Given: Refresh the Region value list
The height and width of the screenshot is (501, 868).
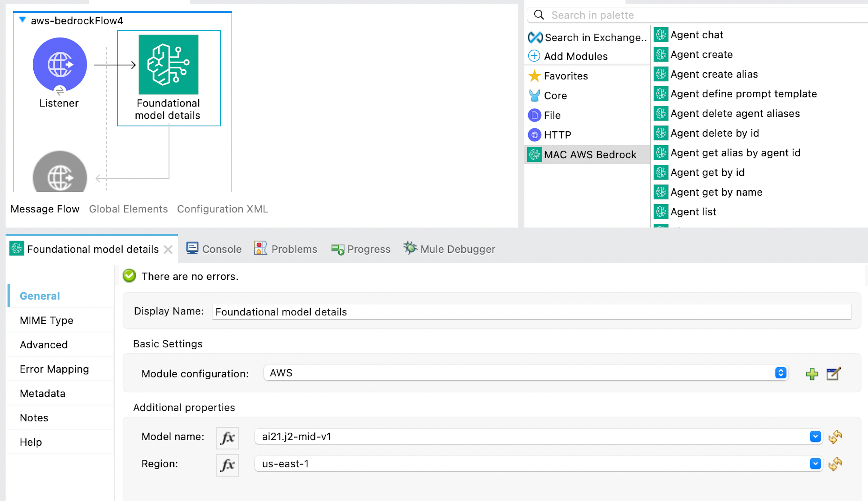Looking at the screenshot, I should tap(835, 464).
